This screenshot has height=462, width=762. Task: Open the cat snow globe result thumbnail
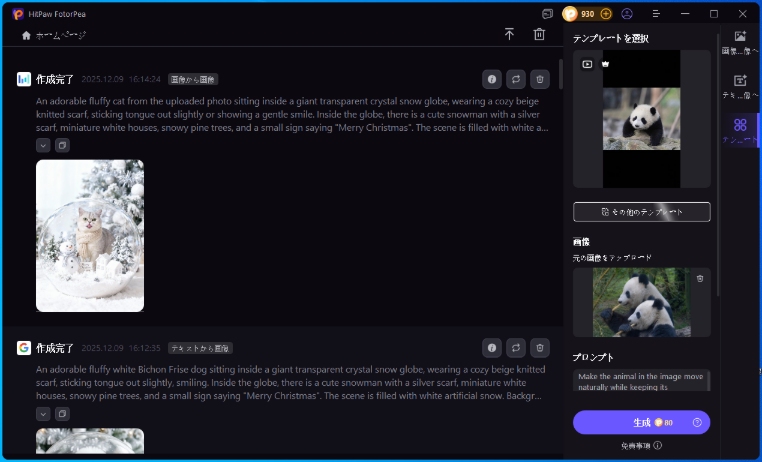click(90, 236)
